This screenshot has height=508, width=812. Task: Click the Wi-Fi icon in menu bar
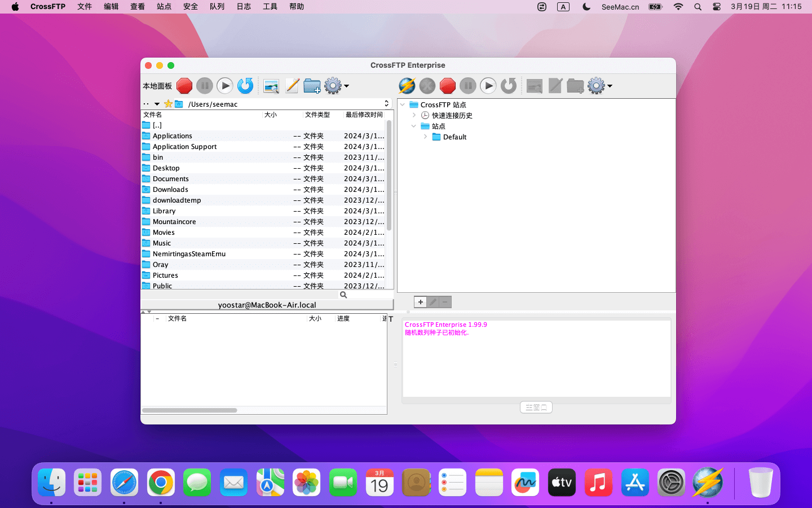(x=678, y=7)
